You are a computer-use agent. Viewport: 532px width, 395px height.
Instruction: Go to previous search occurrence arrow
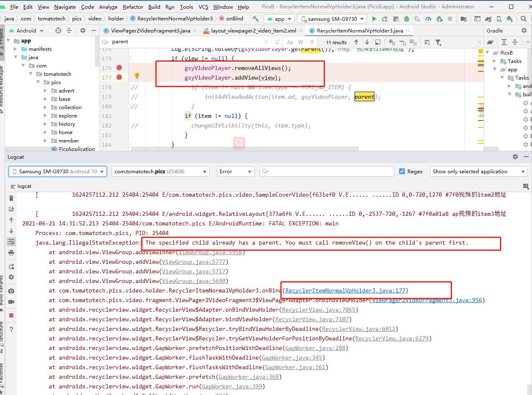pos(356,42)
